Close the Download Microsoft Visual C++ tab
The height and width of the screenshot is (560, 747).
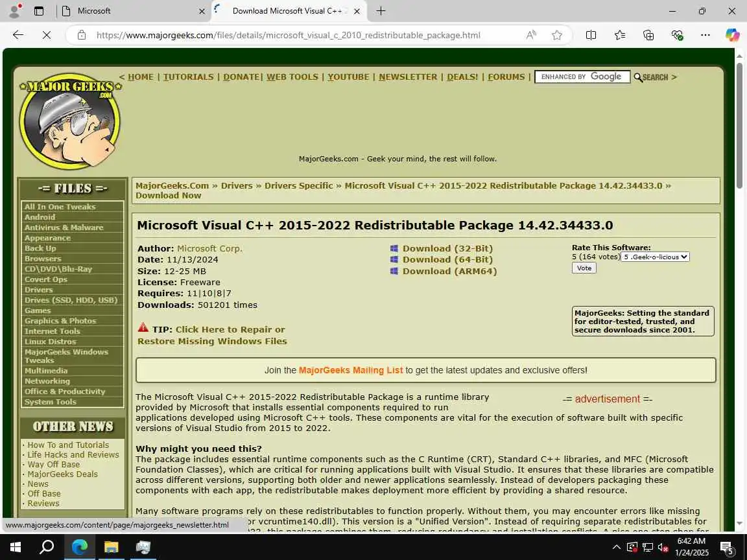point(357,11)
